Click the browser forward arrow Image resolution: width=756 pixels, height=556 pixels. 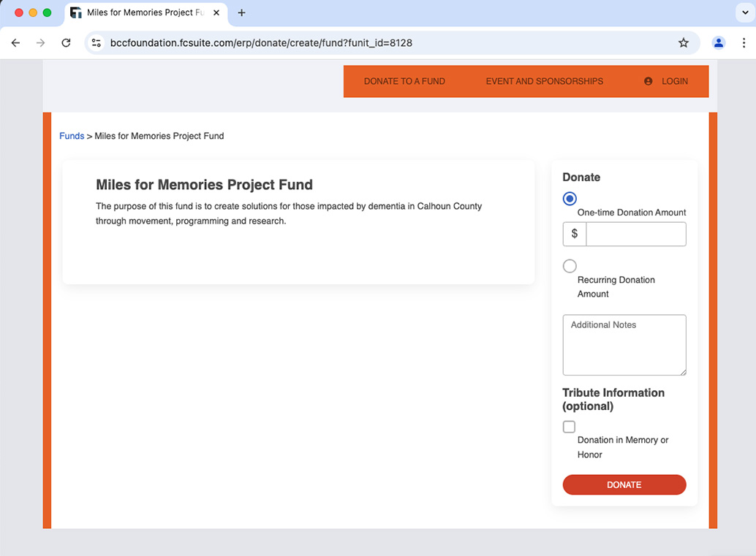point(40,43)
